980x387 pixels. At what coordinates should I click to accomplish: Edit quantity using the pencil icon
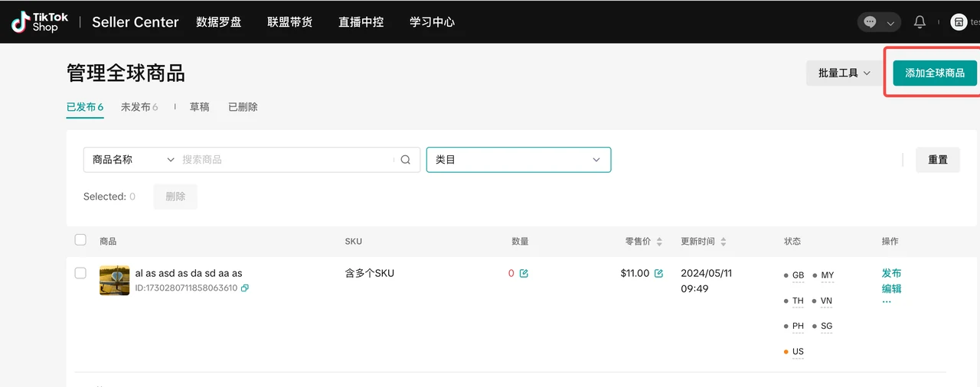(x=524, y=273)
